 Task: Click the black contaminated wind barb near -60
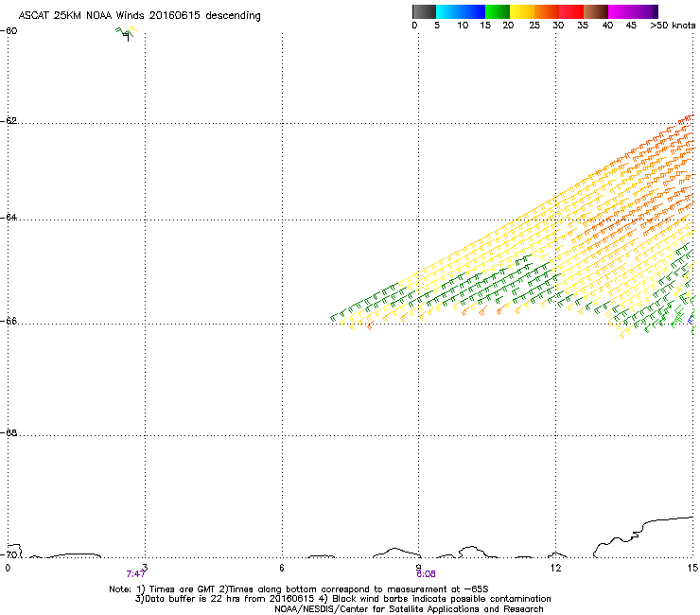tap(127, 37)
